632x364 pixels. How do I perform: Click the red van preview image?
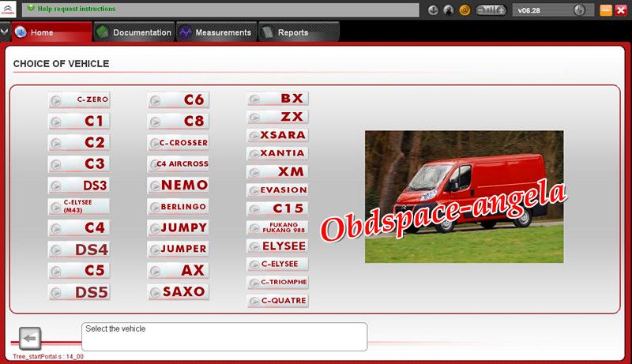tap(465, 197)
